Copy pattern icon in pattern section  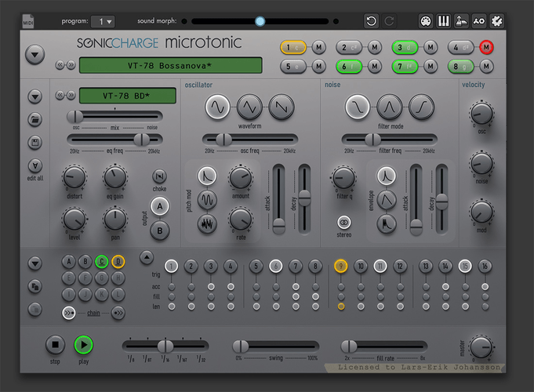pyautogui.click(x=35, y=286)
